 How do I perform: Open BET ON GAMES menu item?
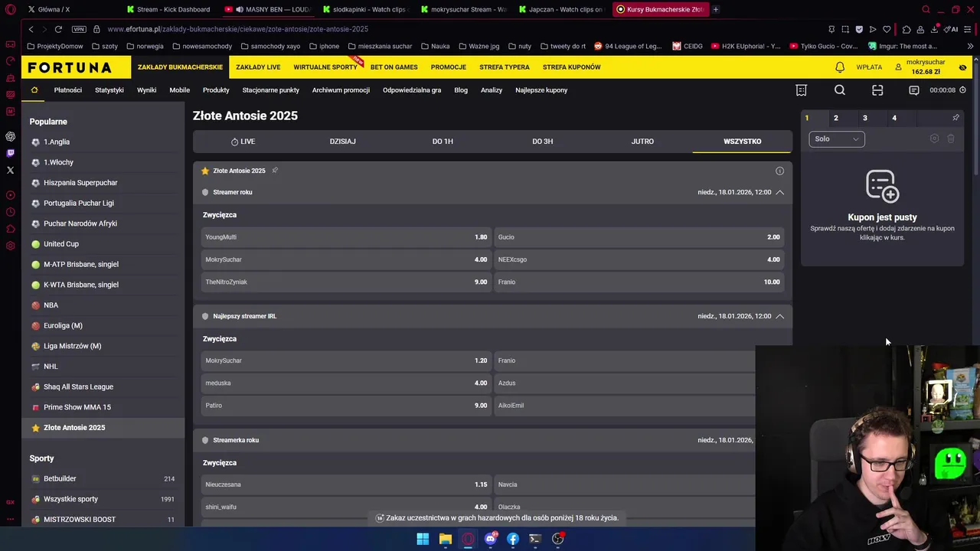[x=394, y=67]
